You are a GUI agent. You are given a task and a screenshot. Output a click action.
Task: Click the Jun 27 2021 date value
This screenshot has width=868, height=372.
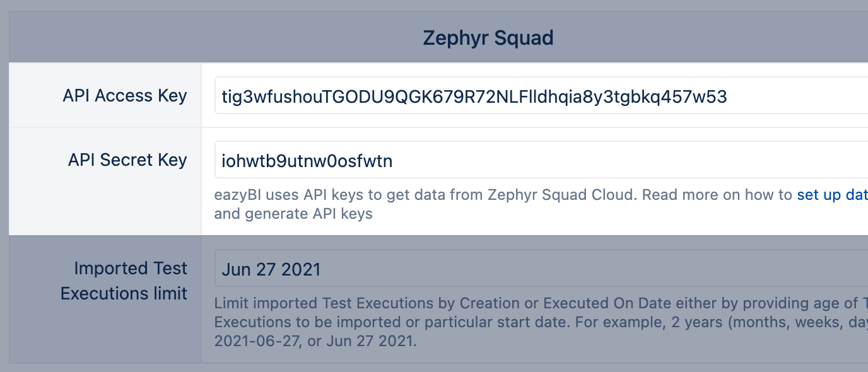click(270, 269)
